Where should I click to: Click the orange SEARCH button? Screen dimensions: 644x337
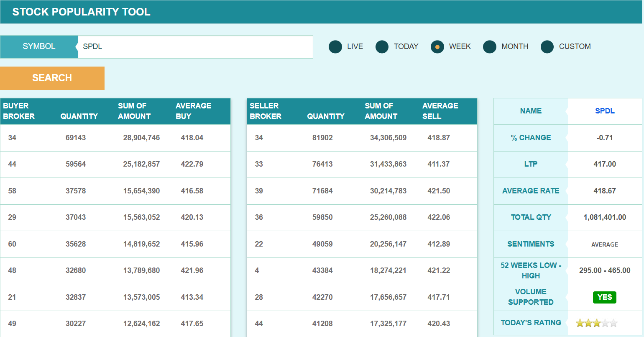[52, 78]
